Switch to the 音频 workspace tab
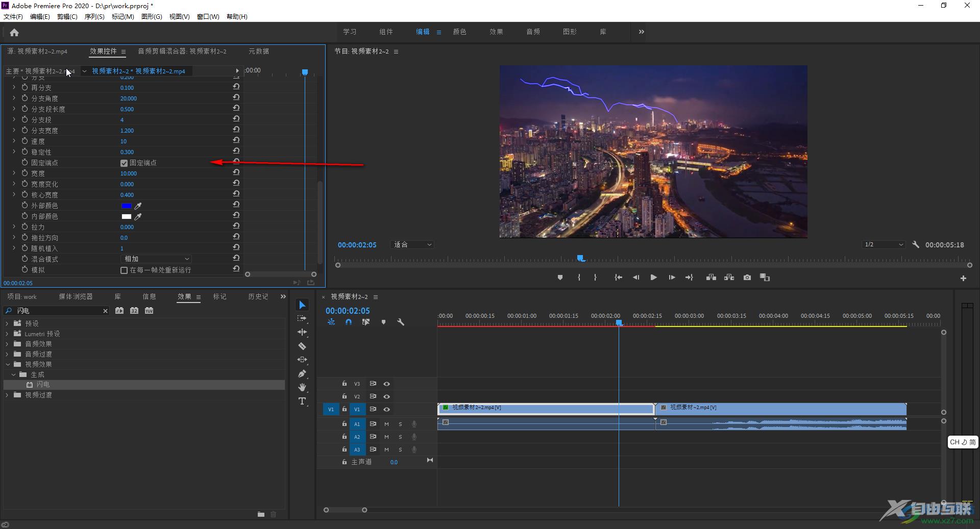 (x=533, y=32)
